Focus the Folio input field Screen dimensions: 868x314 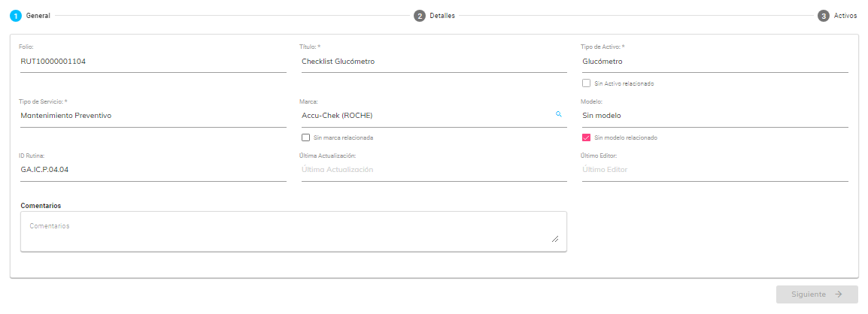tap(153, 62)
